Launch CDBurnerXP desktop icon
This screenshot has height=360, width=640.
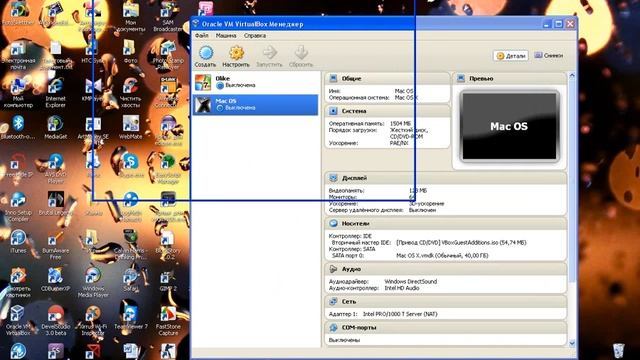(55, 280)
